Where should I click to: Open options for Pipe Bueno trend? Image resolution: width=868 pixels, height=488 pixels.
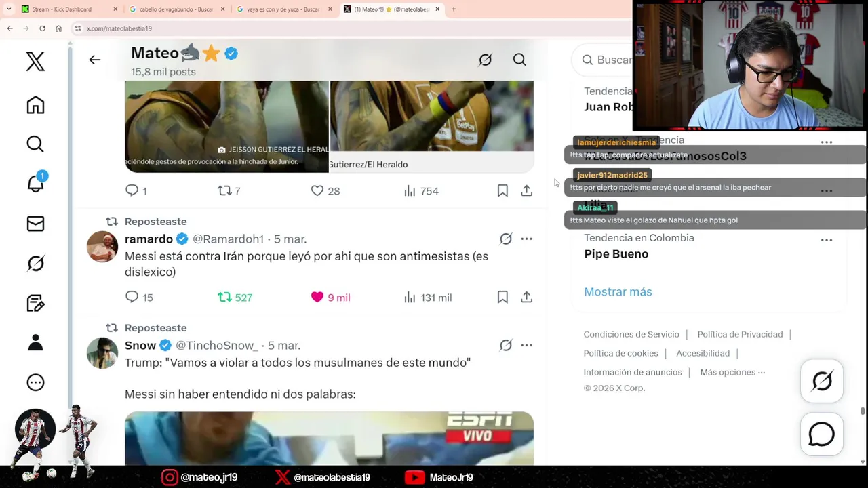coord(826,240)
